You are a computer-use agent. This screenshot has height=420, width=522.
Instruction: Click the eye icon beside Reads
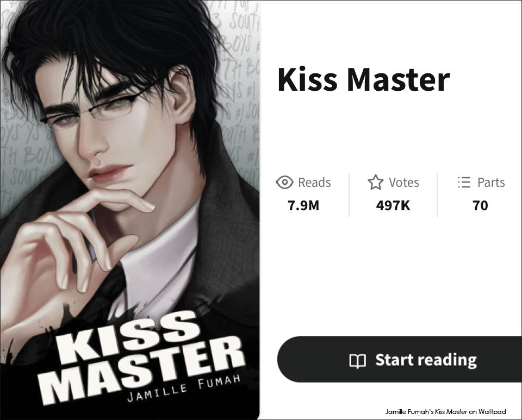(x=284, y=182)
